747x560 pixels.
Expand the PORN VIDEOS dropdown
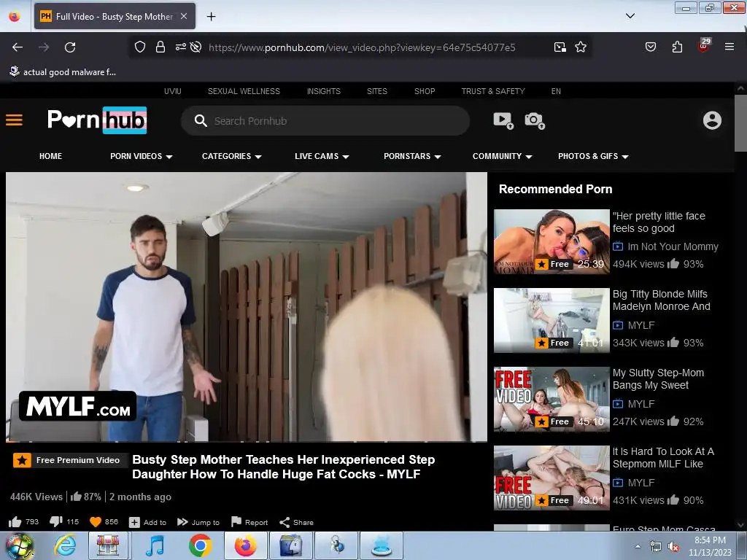point(141,156)
